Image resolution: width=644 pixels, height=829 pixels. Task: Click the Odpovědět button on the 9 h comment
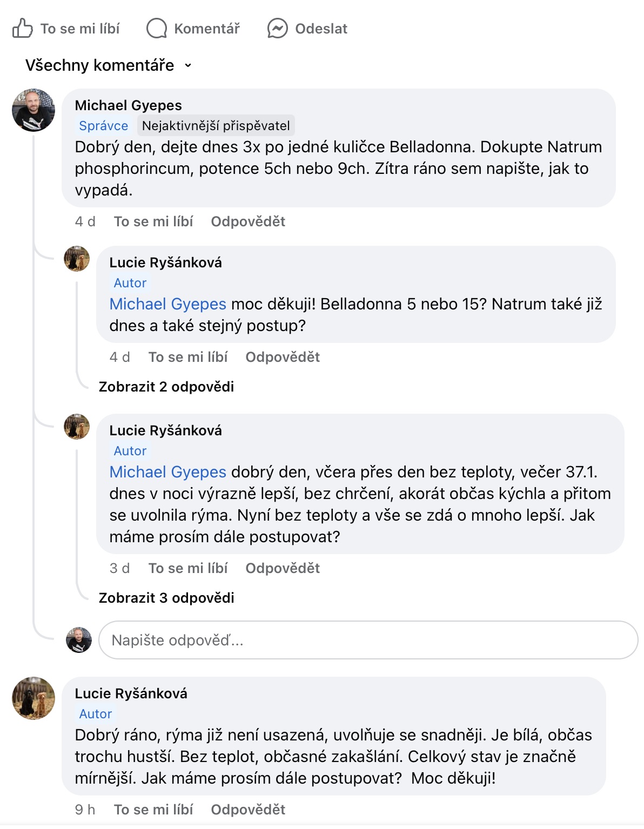click(248, 810)
